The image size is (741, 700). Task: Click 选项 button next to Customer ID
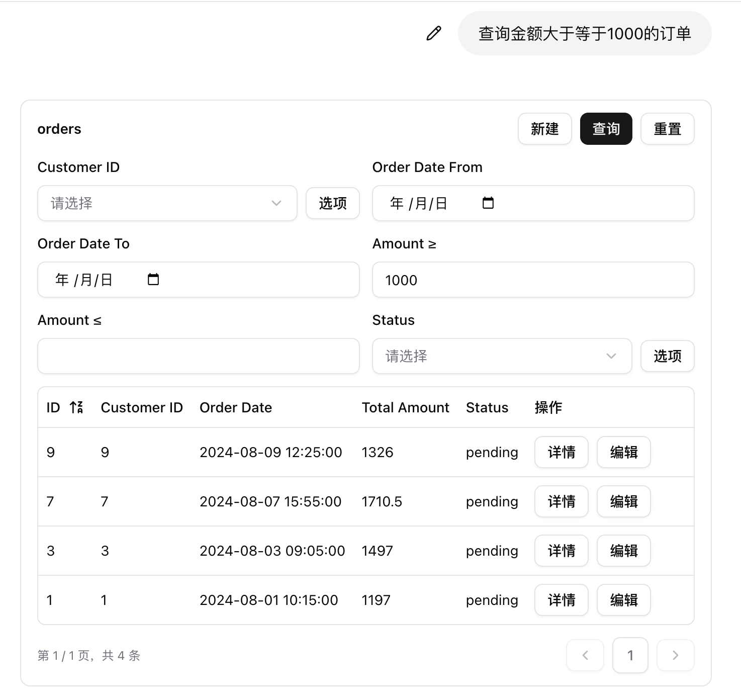pyautogui.click(x=332, y=203)
